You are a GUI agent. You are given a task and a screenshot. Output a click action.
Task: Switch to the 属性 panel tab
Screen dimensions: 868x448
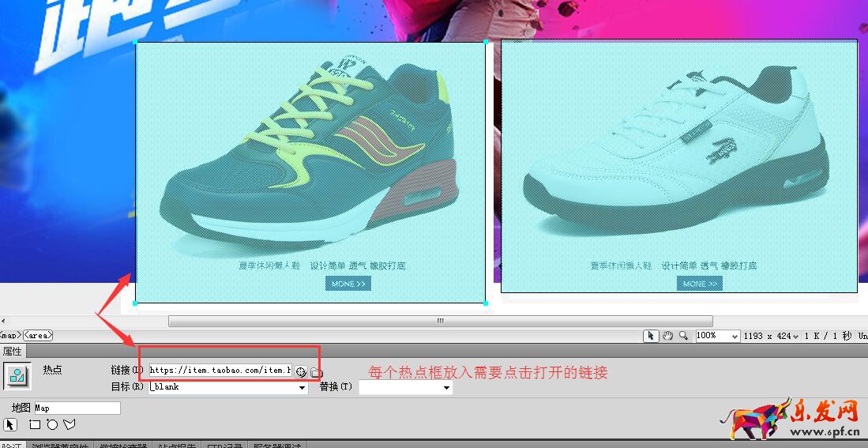tap(13, 351)
